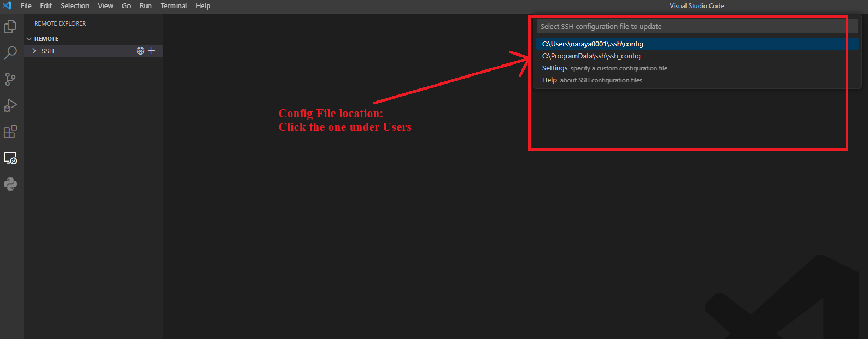Add new SSH remote with plus icon

(x=151, y=51)
